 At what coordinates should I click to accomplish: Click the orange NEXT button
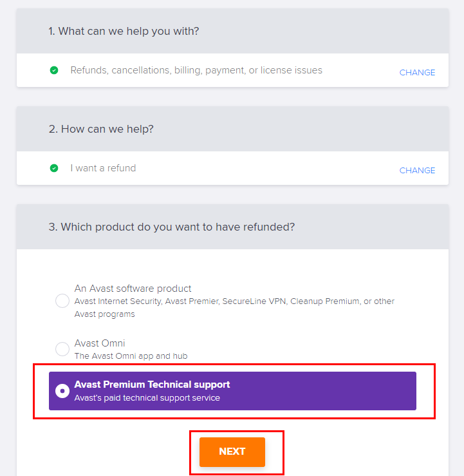click(x=232, y=452)
